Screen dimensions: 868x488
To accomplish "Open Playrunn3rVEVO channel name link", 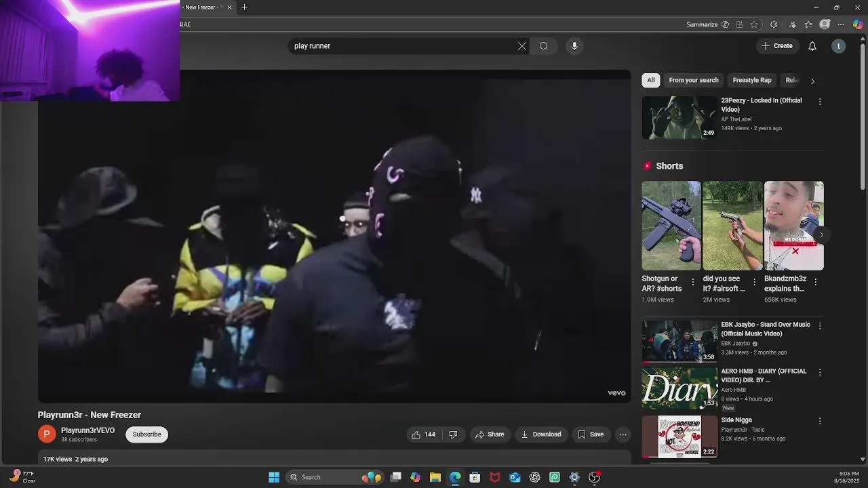I will pyautogui.click(x=87, y=430).
